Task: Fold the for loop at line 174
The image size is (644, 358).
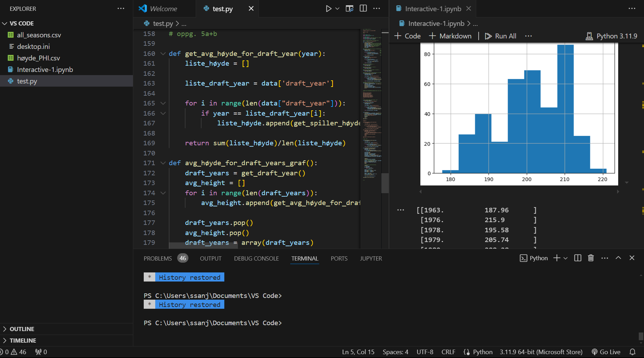Action: coord(163,193)
